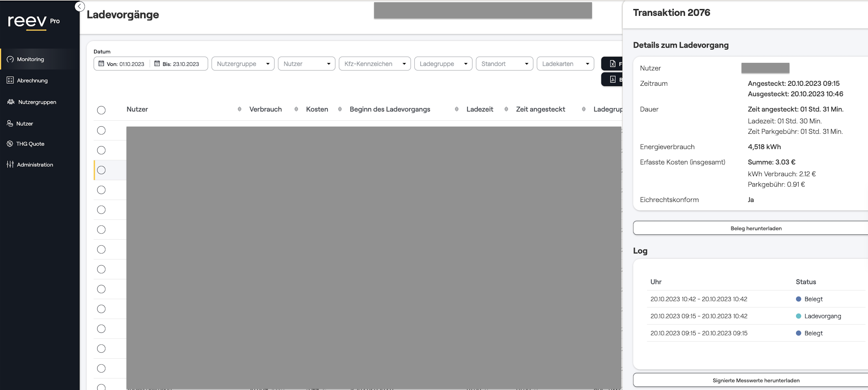This screenshot has width=868, height=390.
Task: Collapse the sidebar with the arrow button
Action: (79, 6)
